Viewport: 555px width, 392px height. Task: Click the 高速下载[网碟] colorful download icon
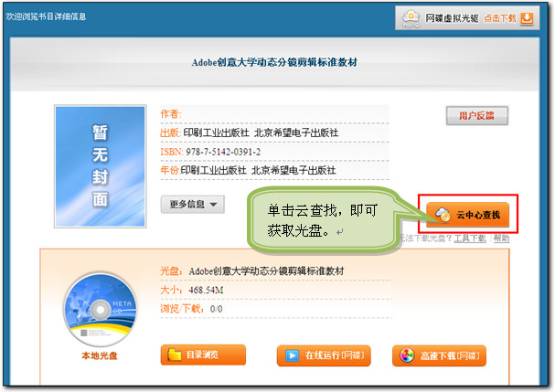pos(407,355)
